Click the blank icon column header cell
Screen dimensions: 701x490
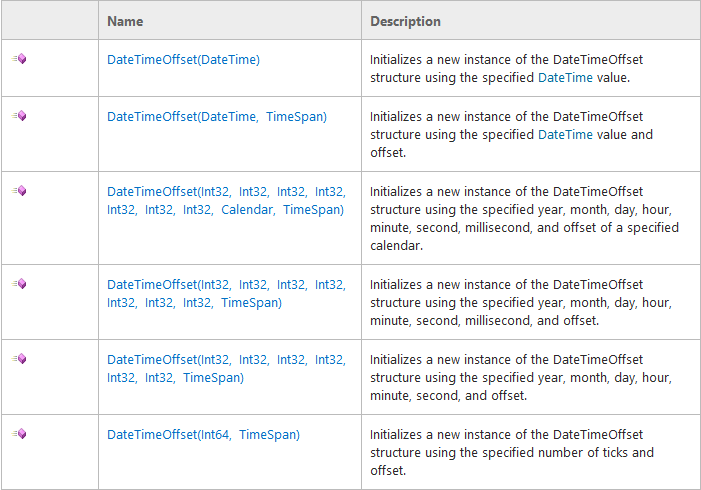49,21
